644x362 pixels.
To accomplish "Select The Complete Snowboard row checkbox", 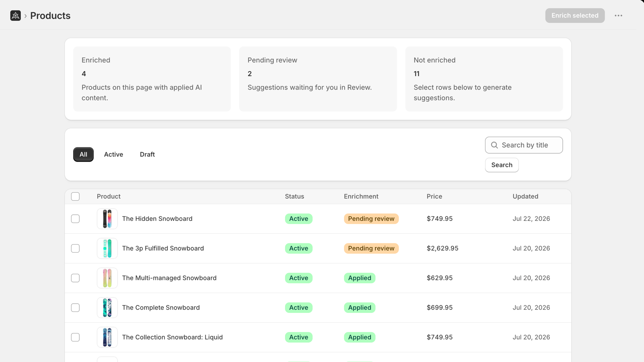I will (x=75, y=308).
